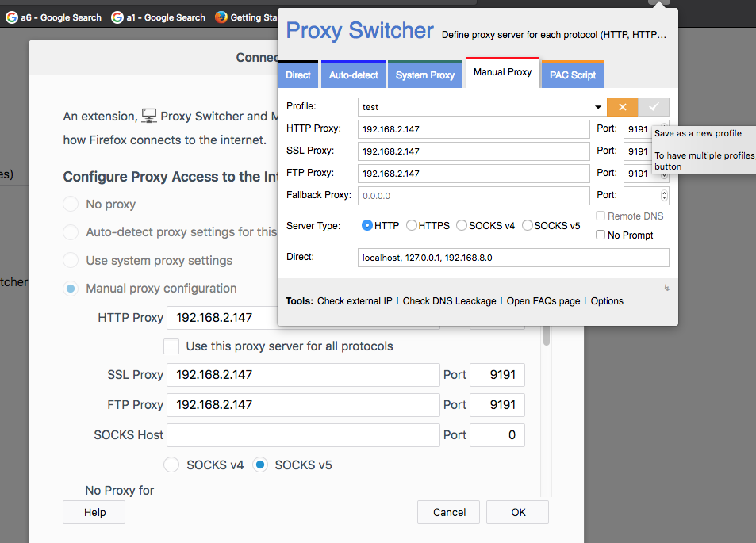This screenshot has width=756, height=543.
Task: Select HTTPS server type radio
Action: coord(411,225)
